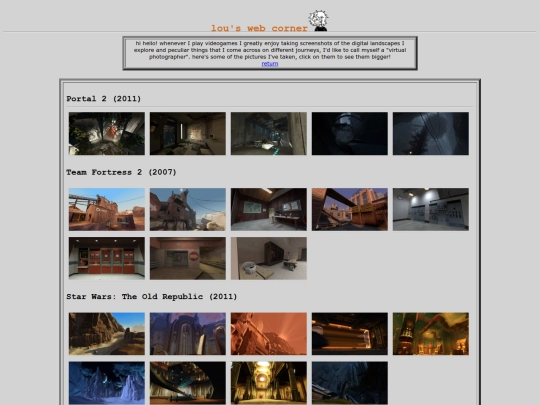540x405 pixels.
Task: Open second Portal 2 thumbnail of ruined room
Action: pyautogui.click(x=188, y=134)
